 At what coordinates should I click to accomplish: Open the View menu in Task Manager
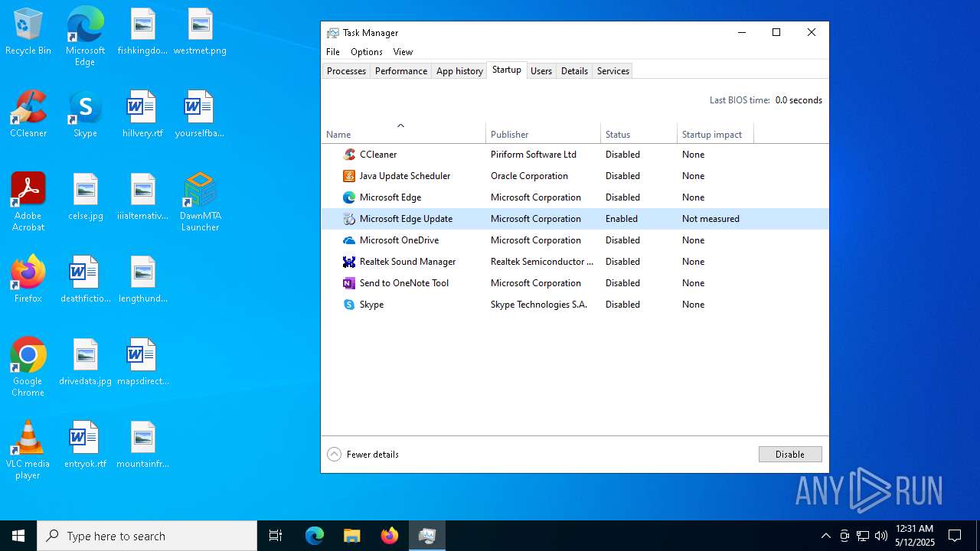pyautogui.click(x=403, y=52)
